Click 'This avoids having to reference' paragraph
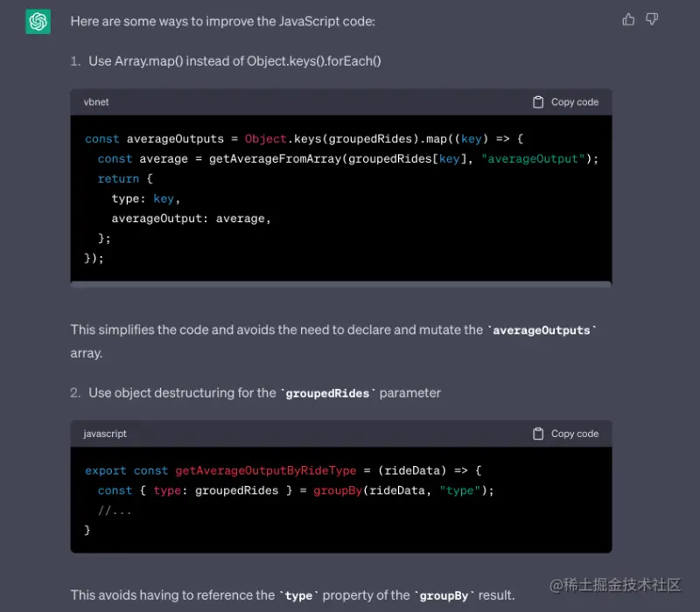Screen dimensions: 700x612 coord(292,595)
